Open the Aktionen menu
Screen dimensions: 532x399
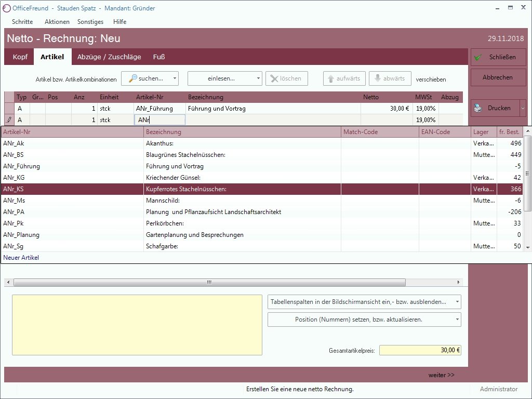pos(57,22)
